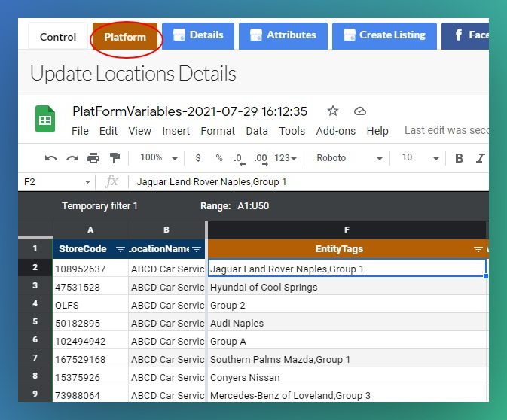This screenshot has width=507, height=420.
Task: Open the Help menu
Action: coord(377,131)
